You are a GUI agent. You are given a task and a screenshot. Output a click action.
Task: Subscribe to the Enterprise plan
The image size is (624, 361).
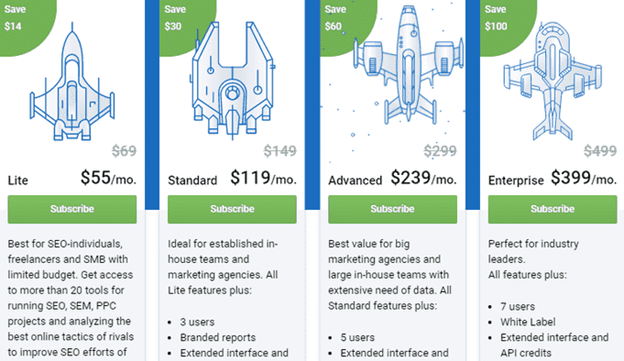point(552,209)
